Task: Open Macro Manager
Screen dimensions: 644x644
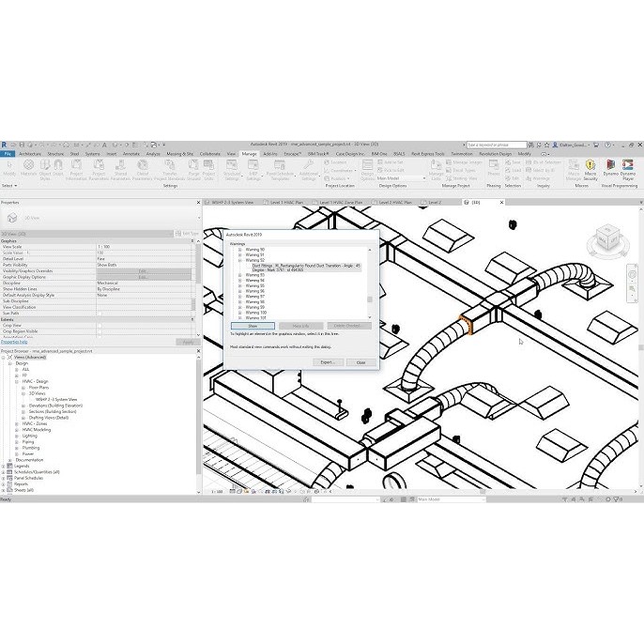Action: coord(574,170)
